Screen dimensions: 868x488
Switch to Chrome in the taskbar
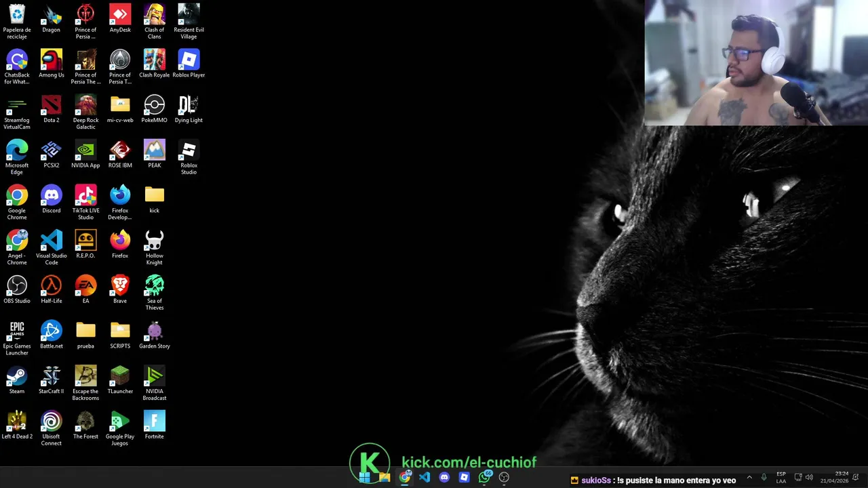(405, 477)
